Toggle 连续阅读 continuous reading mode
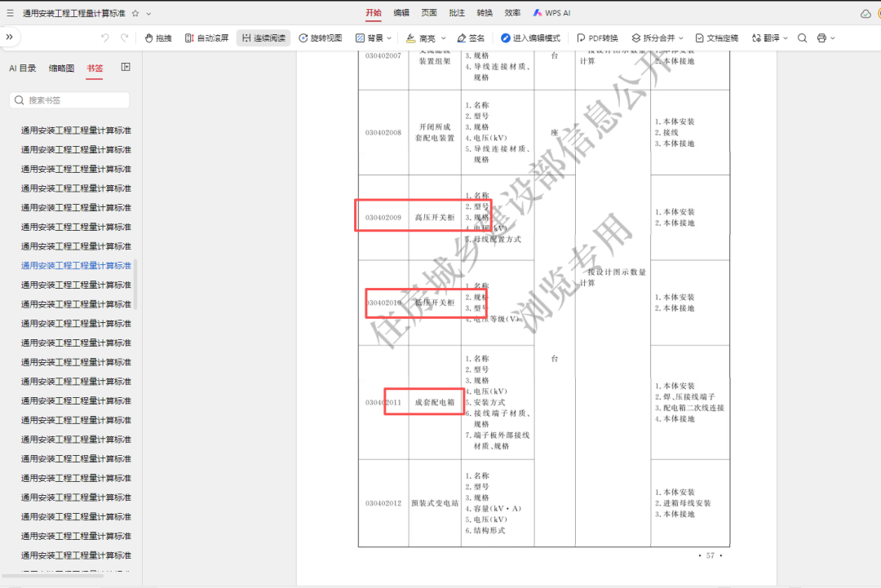 click(263, 38)
